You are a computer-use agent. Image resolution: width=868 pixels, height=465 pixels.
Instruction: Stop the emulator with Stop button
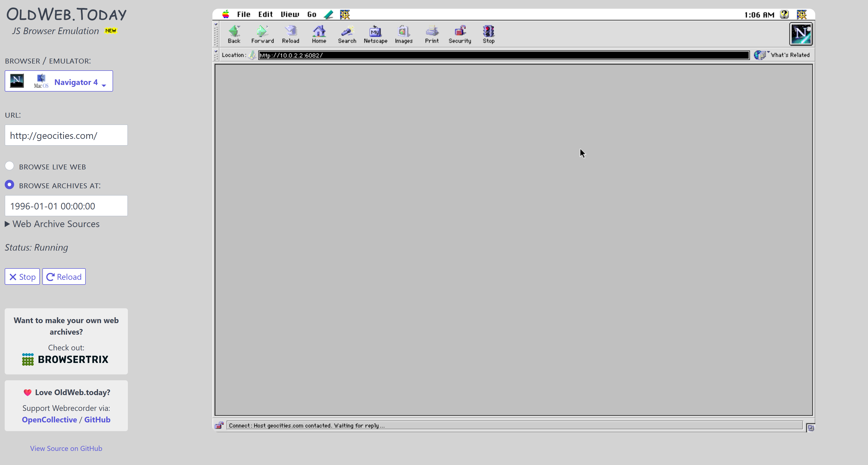tap(22, 277)
